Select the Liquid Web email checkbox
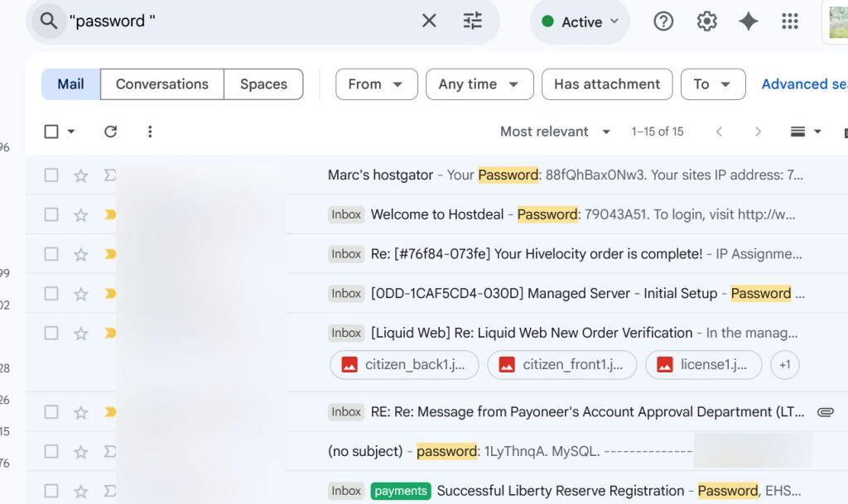The image size is (848, 504). pyautogui.click(x=51, y=333)
